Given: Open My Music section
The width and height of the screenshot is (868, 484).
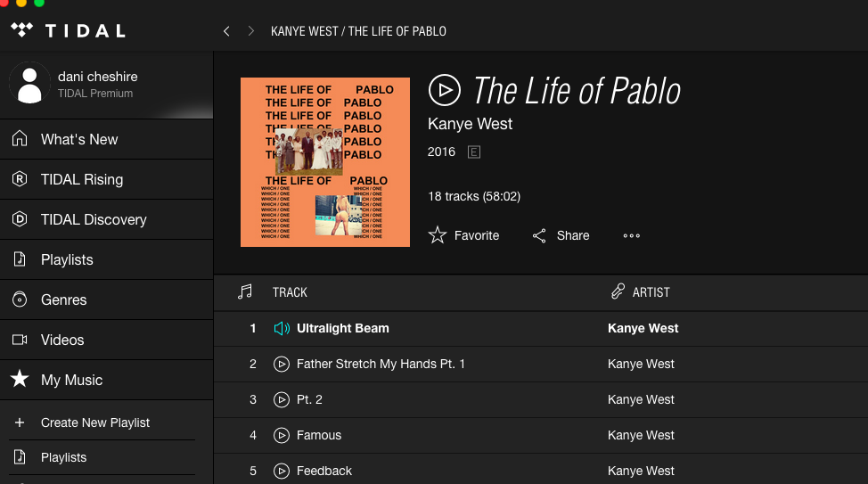Looking at the screenshot, I should click(71, 380).
